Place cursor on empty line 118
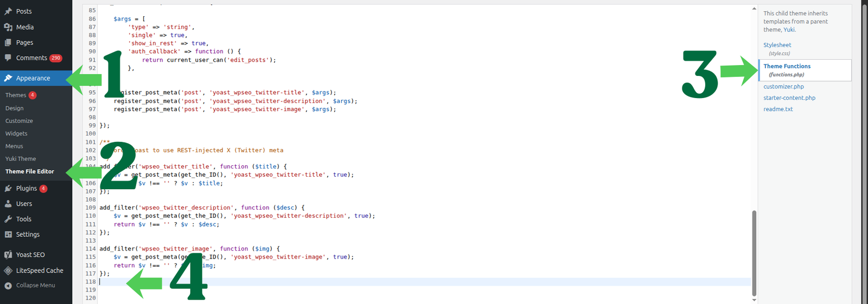The height and width of the screenshot is (304, 868). pos(380,282)
